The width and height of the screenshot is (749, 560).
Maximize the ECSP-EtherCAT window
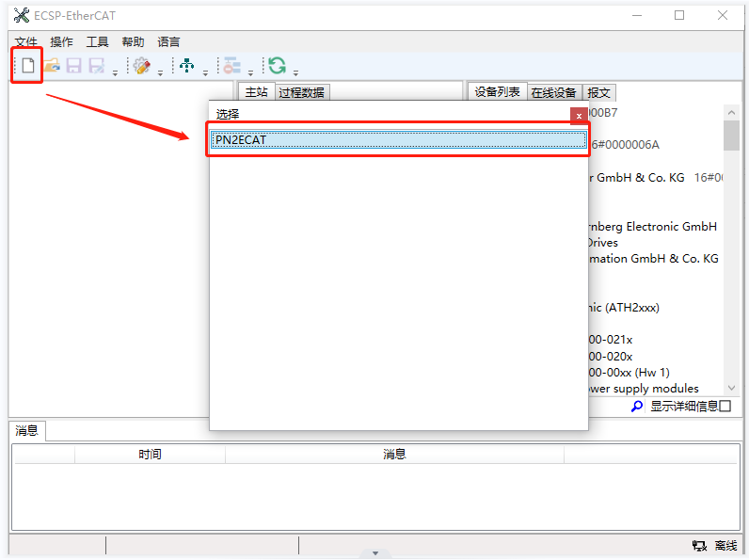[x=679, y=15]
